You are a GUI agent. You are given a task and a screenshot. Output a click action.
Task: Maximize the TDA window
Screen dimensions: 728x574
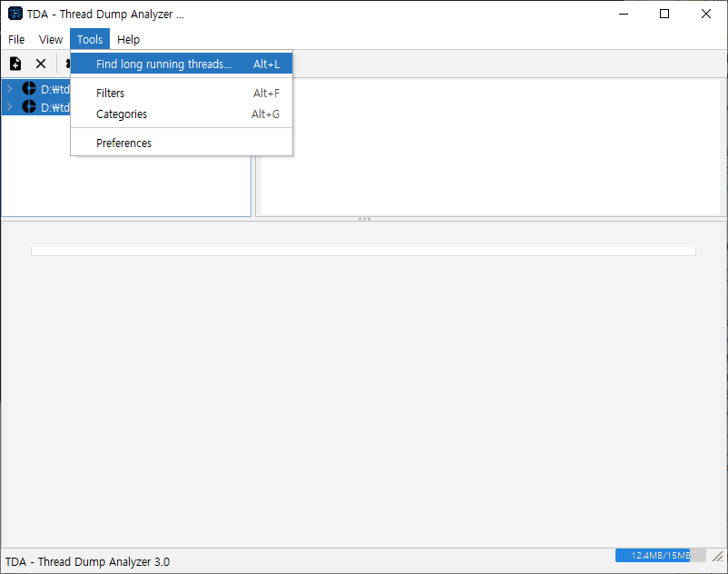[664, 15]
